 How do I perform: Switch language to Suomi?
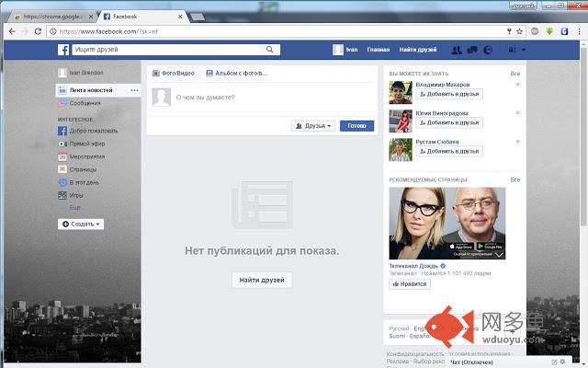click(x=397, y=336)
